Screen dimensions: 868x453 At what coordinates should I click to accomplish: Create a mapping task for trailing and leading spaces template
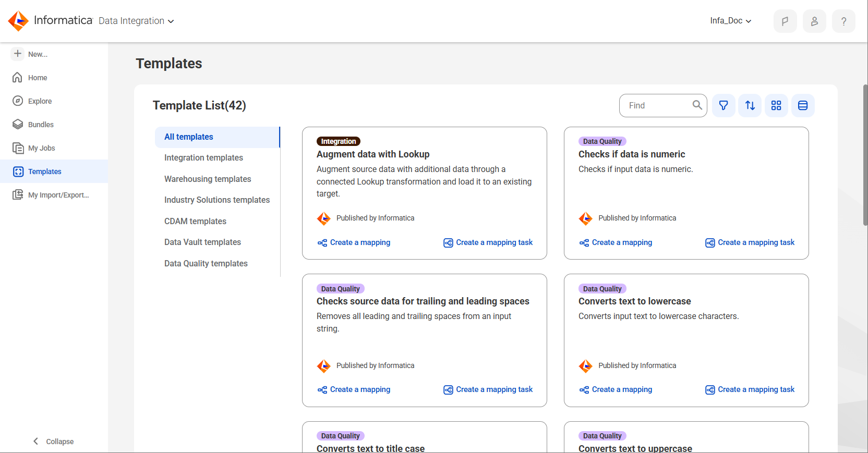tap(488, 389)
